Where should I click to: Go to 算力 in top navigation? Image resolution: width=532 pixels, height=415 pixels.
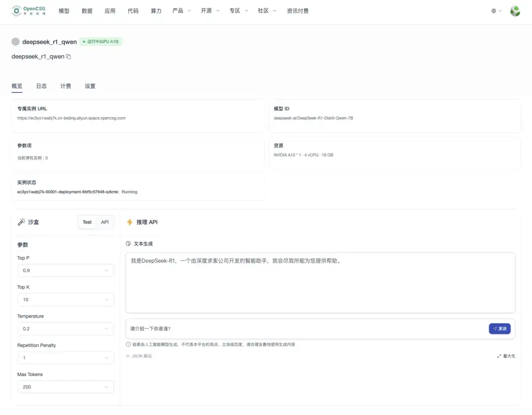click(156, 11)
